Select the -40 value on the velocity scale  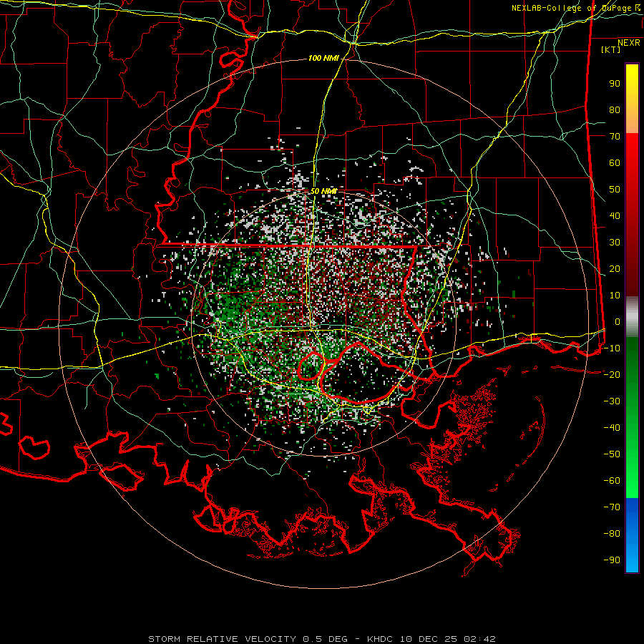tap(612, 428)
